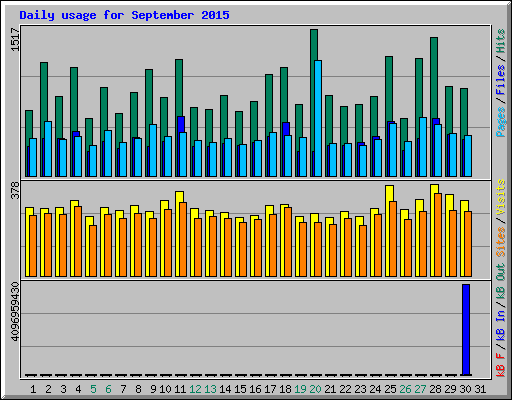Viewport: 512px width, 400px height.
Task: Click the dark blue files bar, day 11
Action: 181,124
